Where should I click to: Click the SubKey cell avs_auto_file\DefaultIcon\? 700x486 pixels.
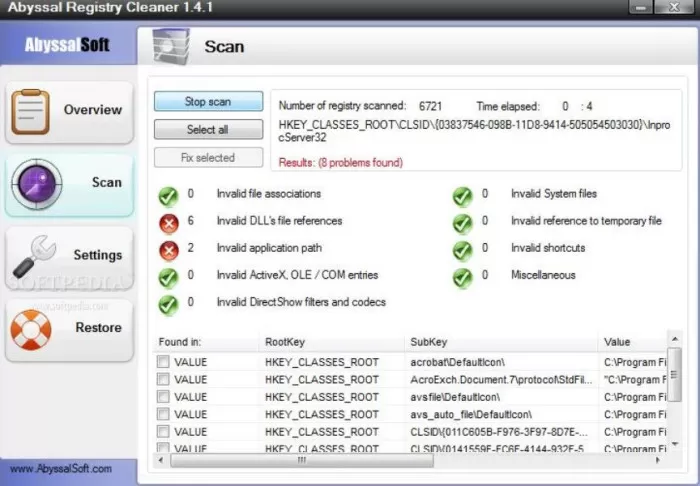(x=471, y=415)
